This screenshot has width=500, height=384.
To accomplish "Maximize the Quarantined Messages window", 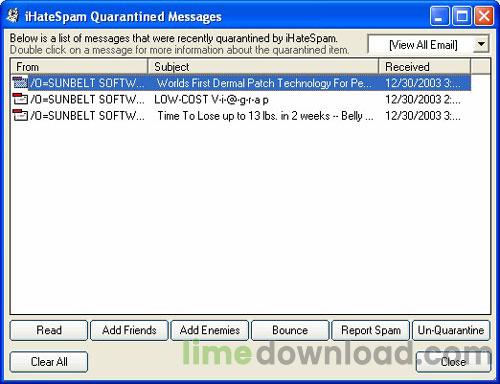I will [462, 16].
